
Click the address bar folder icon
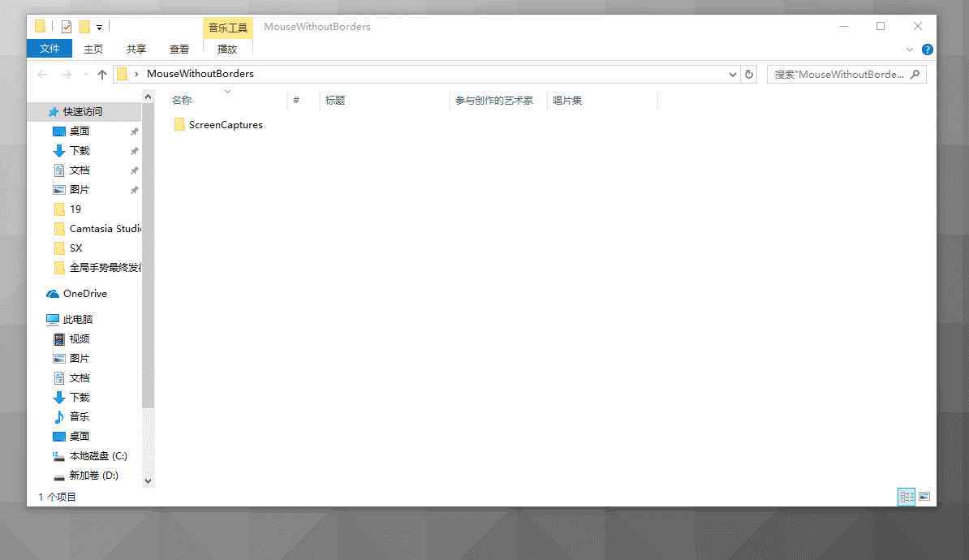123,74
